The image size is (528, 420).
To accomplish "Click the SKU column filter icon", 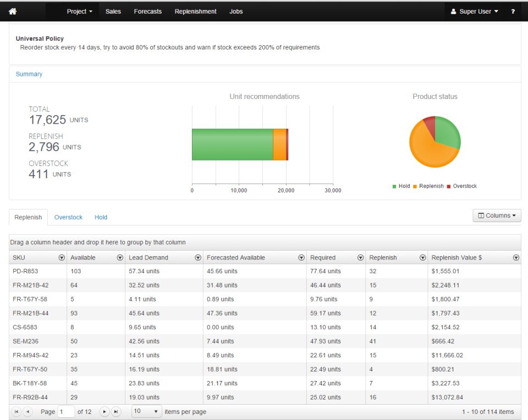I will point(62,258).
